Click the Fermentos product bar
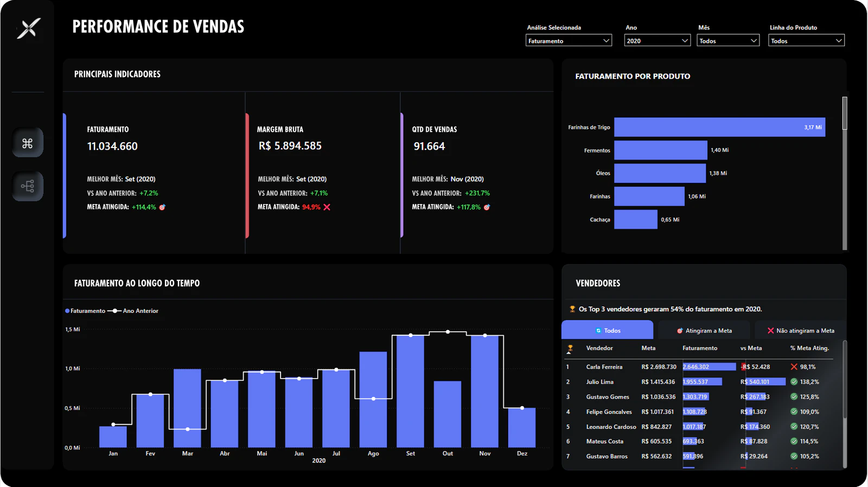This screenshot has height=487, width=868. coord(661,150)
